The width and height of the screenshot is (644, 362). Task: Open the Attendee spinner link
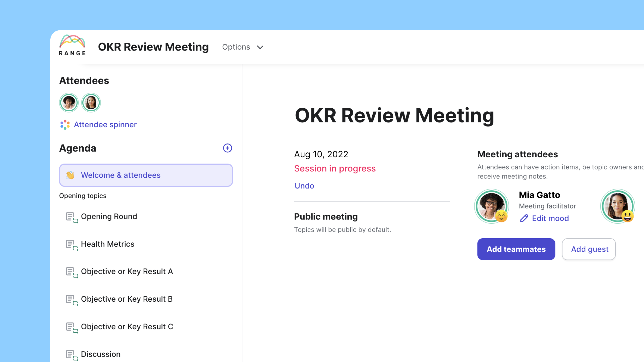click(105, 125)
